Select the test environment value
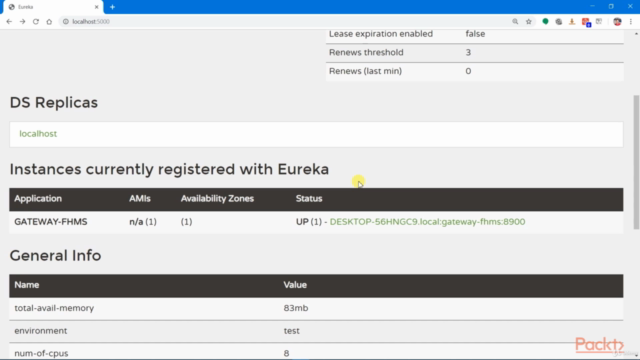This screenshot has height=360, width=640. 291,331
